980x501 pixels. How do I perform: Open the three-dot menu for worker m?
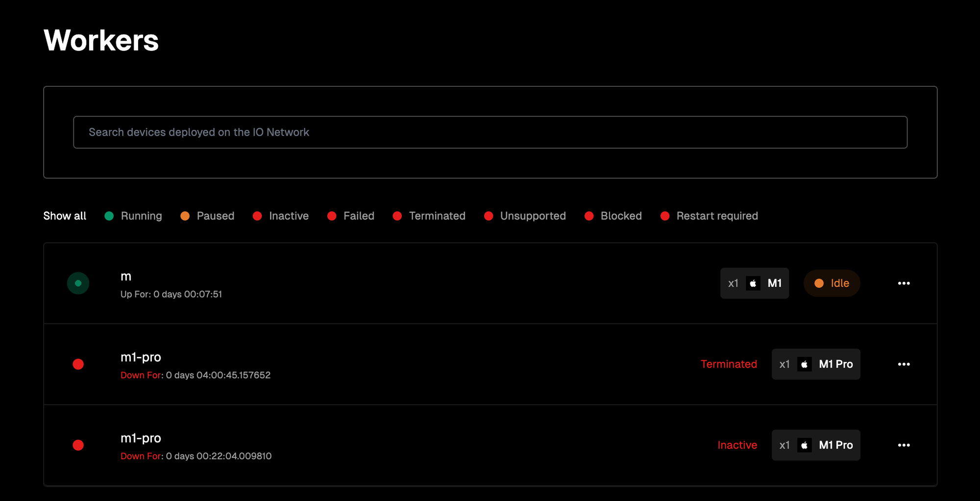tap(904, 283)
